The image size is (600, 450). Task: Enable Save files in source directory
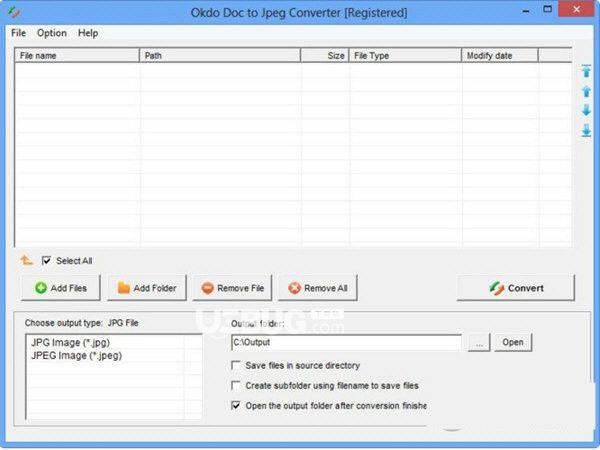[x=236, y=365]
